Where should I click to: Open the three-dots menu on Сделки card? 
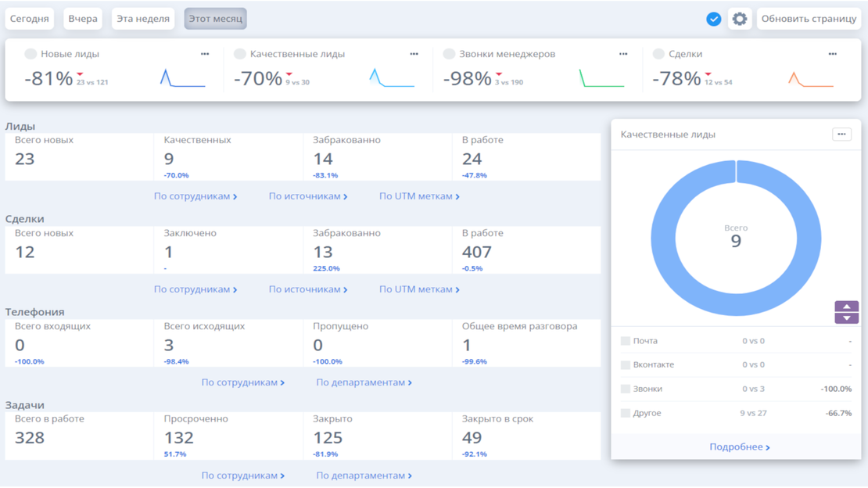pyautogui.click(x=832, y=54)
